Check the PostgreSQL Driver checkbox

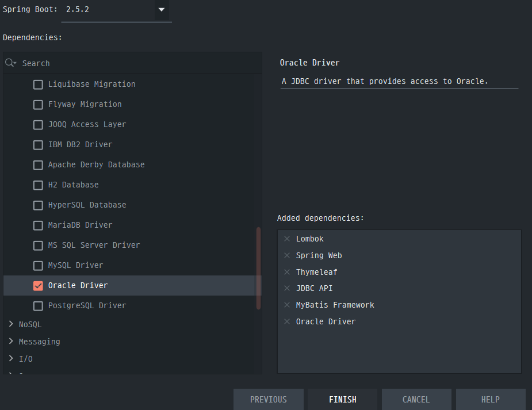pos(38,306)
